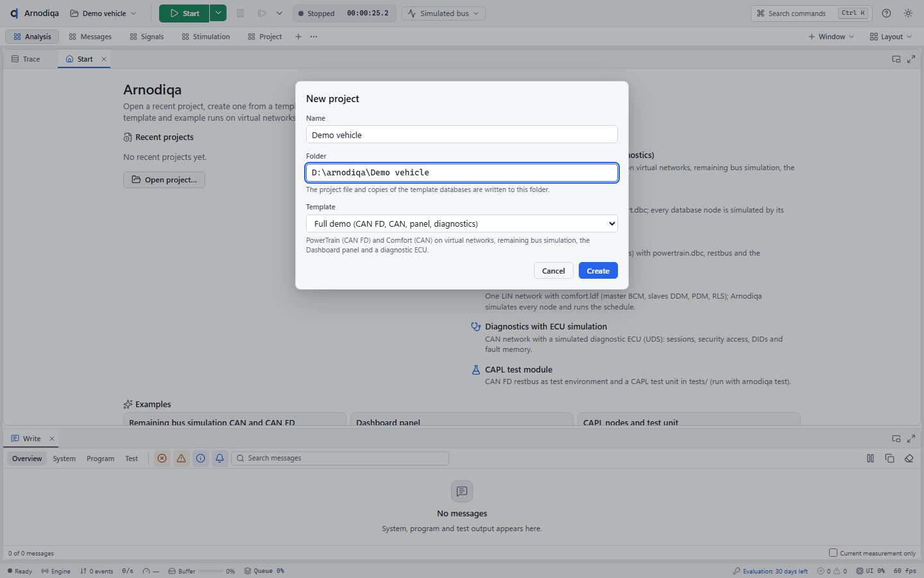Copy the Write panel messages
Image resolution: width=924 pixels, height=578 pixels.
[889, 459]
